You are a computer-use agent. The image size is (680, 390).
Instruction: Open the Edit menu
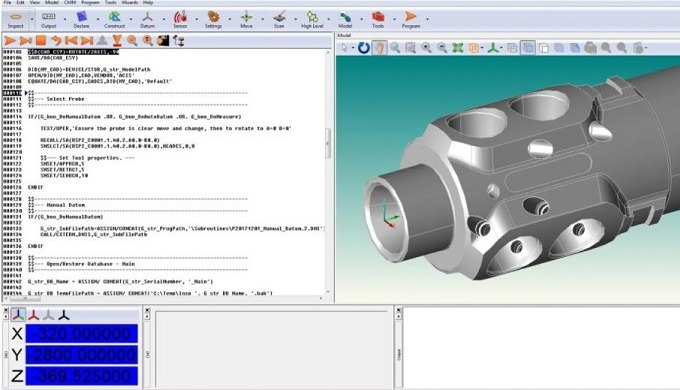(x=20, y=3)
